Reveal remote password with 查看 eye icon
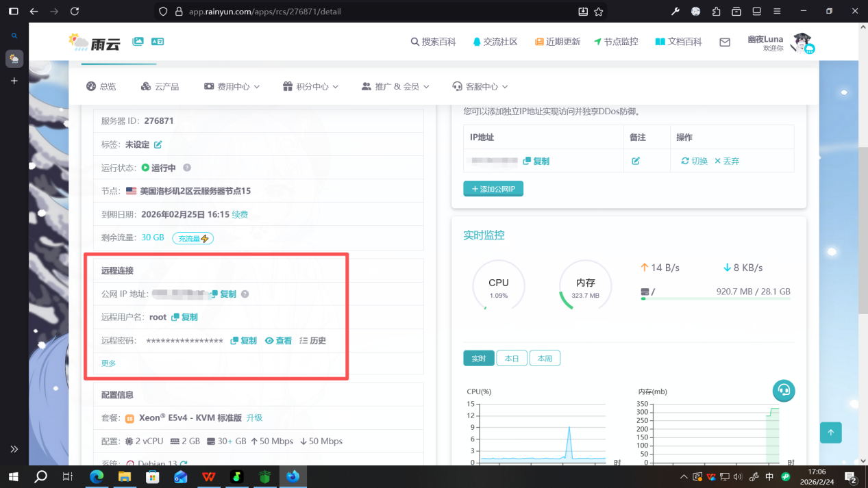 pos(278,341)
